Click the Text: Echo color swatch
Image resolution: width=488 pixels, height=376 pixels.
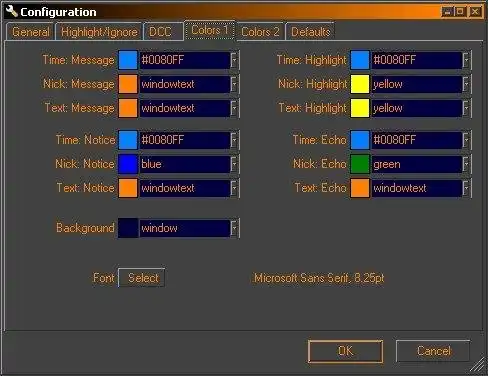tap(360, 188)
